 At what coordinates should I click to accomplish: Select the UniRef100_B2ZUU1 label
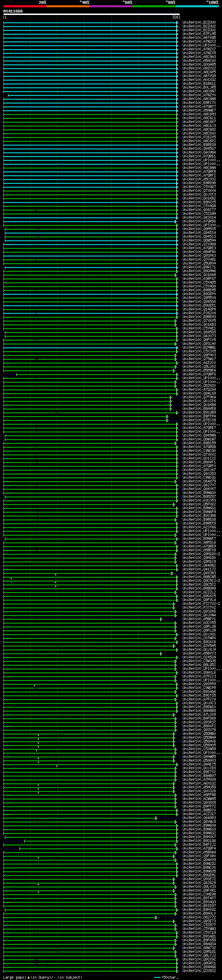tap(199, 30)
